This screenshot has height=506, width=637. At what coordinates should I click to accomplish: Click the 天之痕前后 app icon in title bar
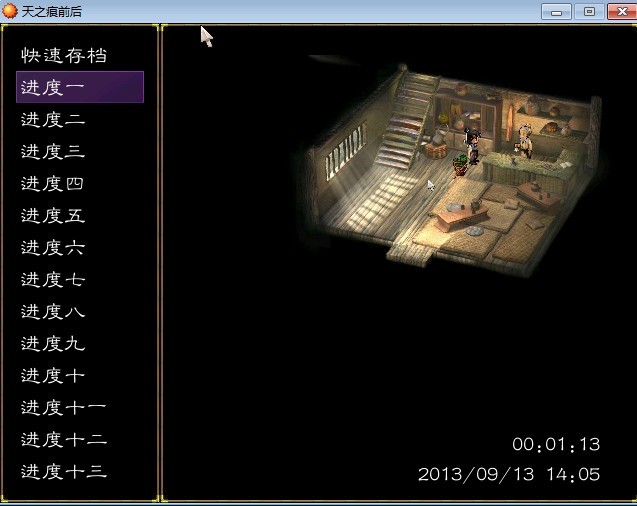pos(9,11)
